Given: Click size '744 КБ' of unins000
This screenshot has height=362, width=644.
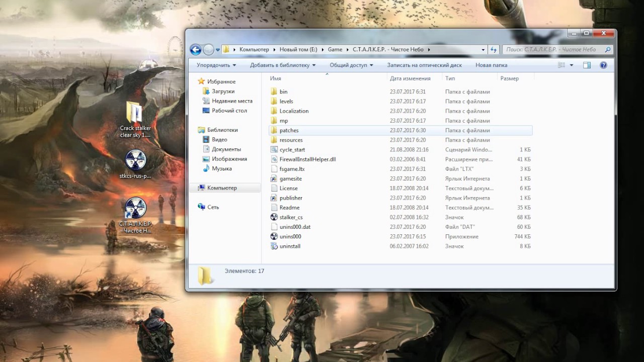Looking at the screenshot, I should pos(522,237).
